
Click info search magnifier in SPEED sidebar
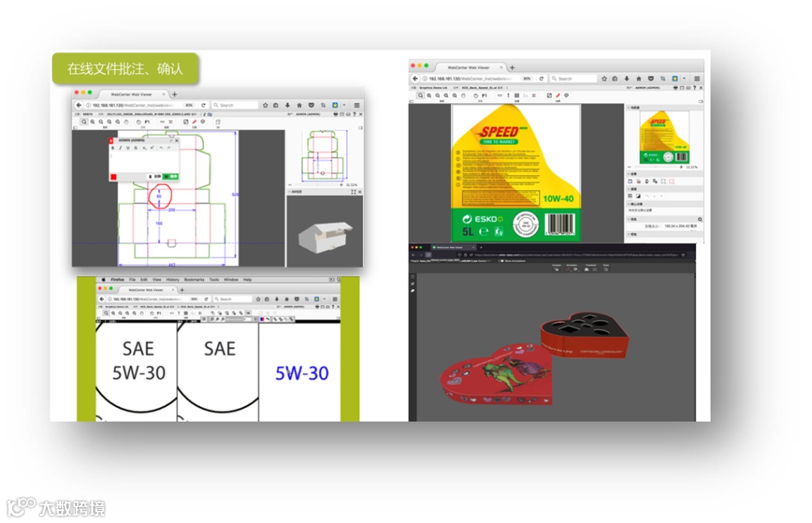tap(700, 219)
